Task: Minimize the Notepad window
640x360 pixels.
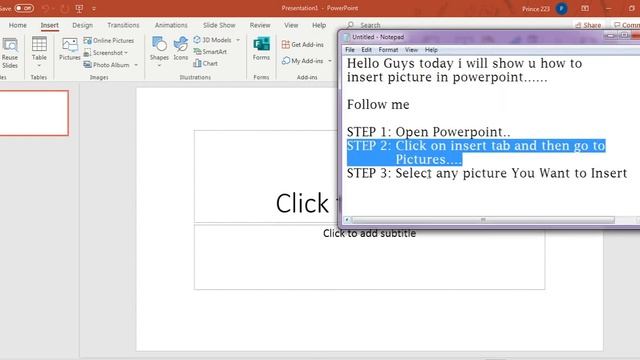Action: [610, 36]
